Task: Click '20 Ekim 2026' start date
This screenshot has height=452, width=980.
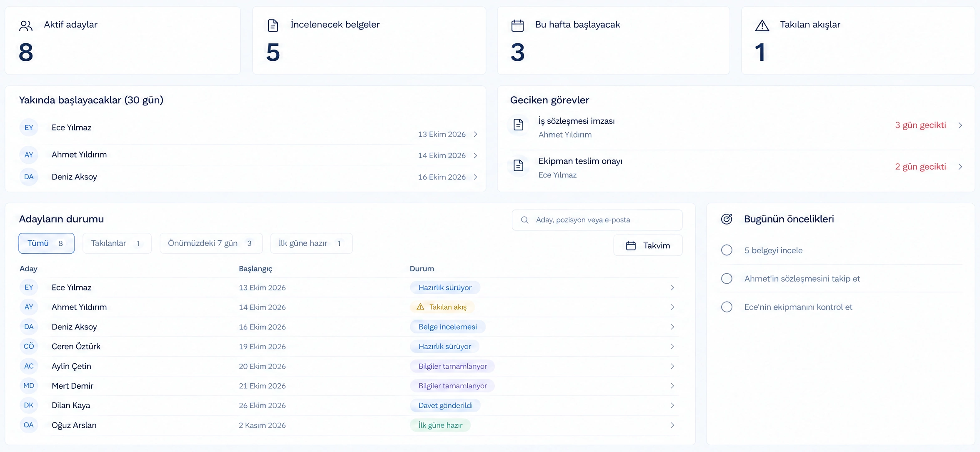Action: click(x=262, y=366)
